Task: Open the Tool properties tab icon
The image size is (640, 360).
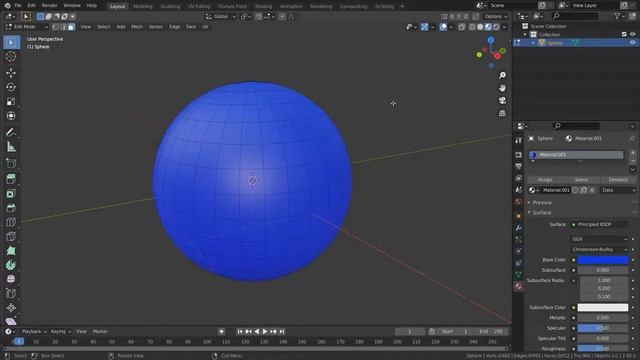Action: 518,140
